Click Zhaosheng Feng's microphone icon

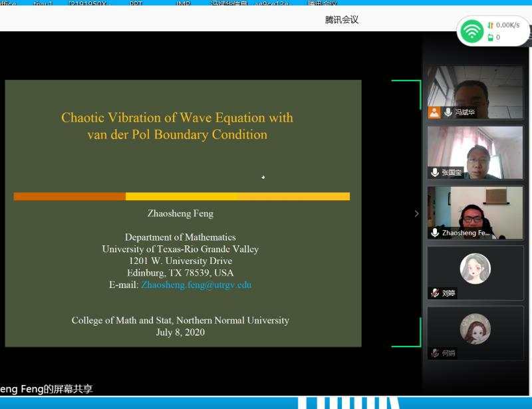[435, 233]
